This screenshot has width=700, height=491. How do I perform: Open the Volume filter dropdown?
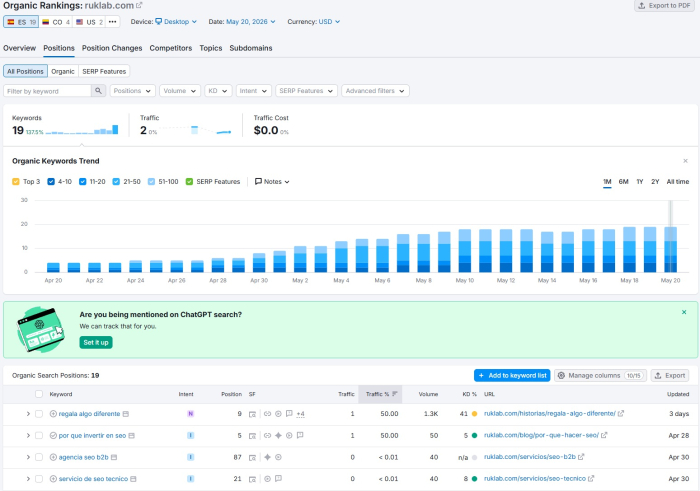(x=180, y=91)
